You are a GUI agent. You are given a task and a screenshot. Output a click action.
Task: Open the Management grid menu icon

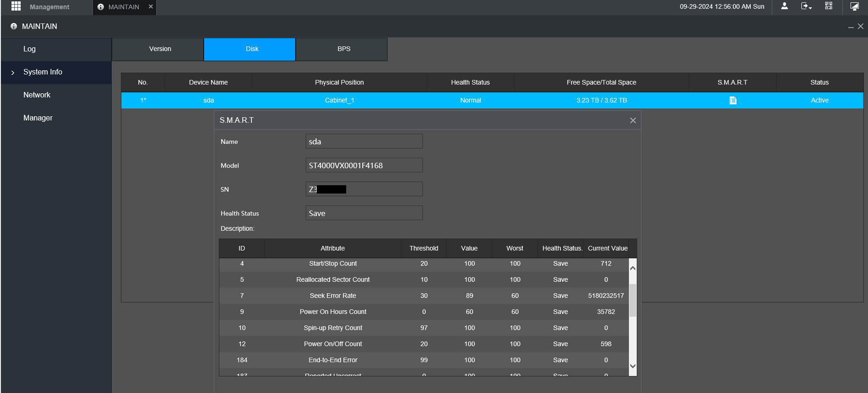(16, 6)
